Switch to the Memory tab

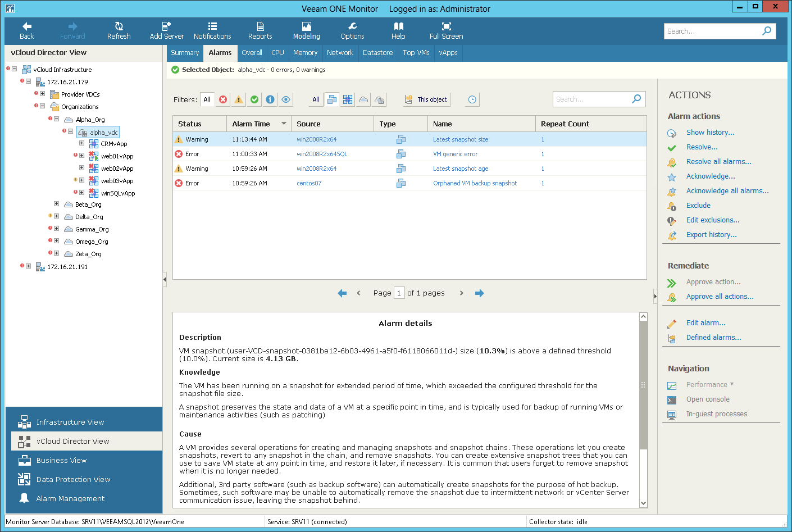pyautogui.click(x=305, y=53)
